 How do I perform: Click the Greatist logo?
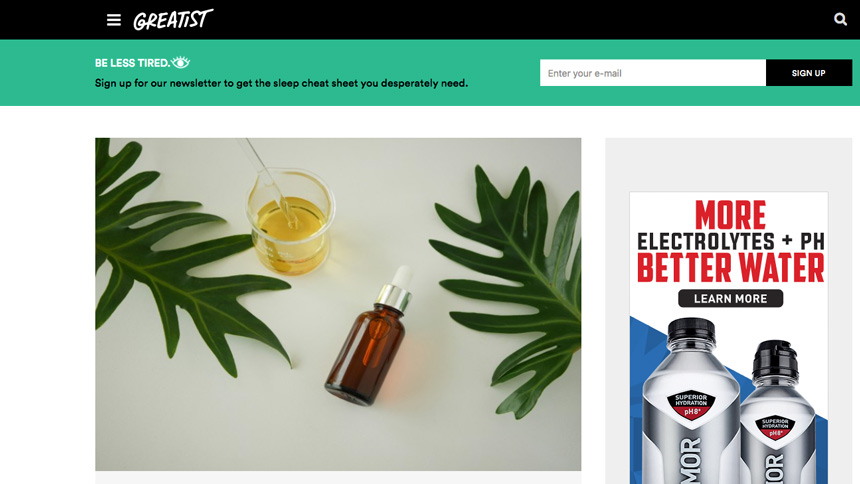173,20
